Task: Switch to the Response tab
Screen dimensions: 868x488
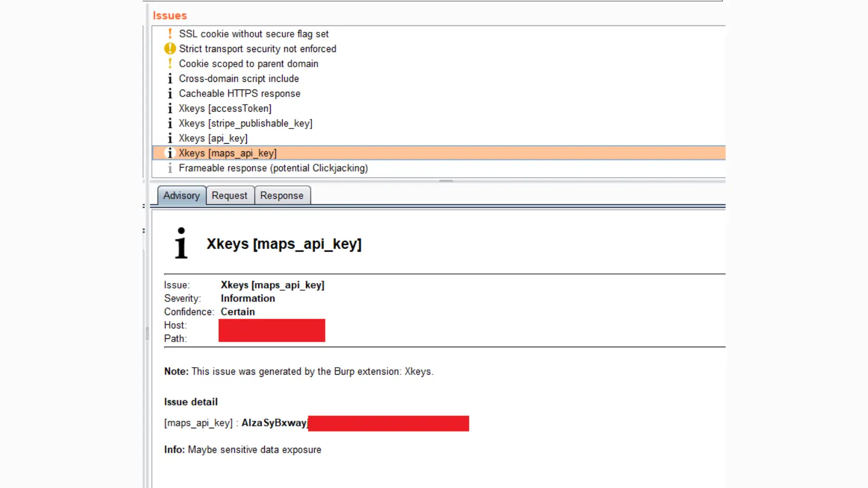Action: coord(282,196)
